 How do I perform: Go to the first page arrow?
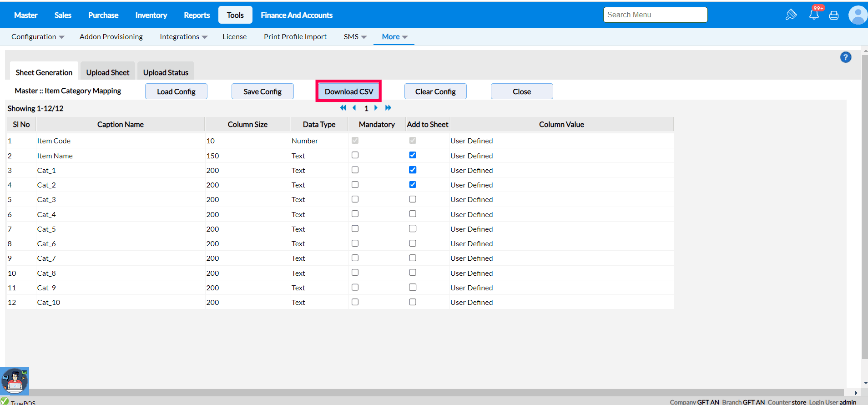343,108
